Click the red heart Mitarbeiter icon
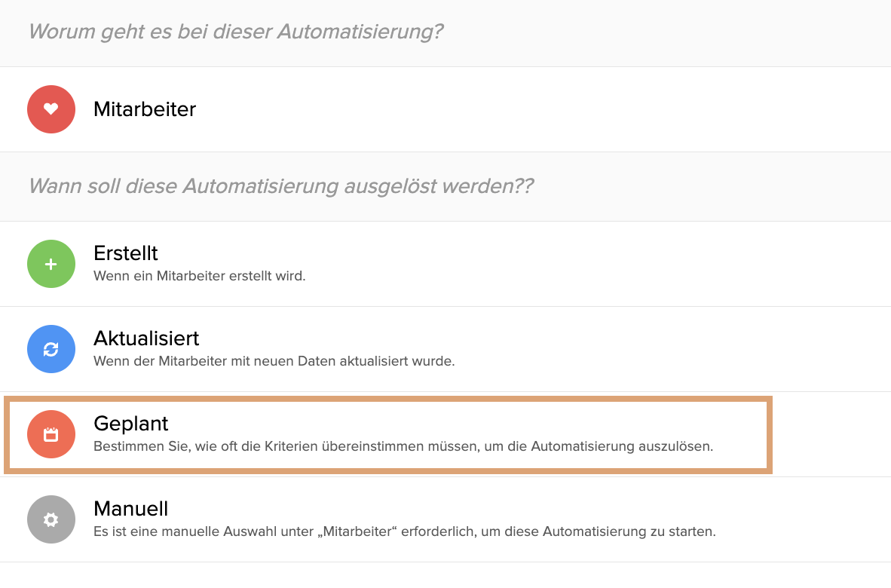891x588 pixels. pyautogui.click(x=51, y=109)
